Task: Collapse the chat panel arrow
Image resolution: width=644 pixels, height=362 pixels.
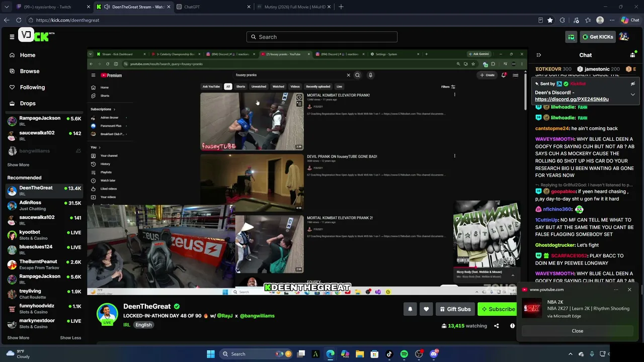Action: pyautogui.click(x=538, y=55)
